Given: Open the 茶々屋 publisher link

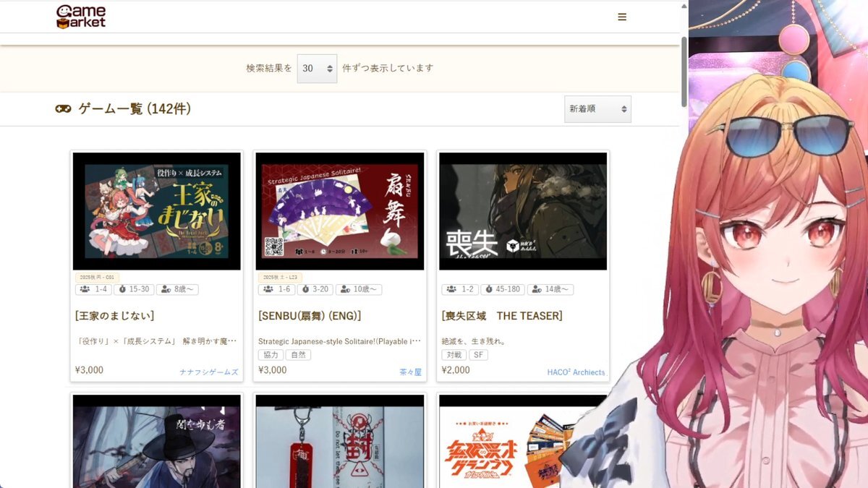Looking at the screenshot, I should 410,372.
